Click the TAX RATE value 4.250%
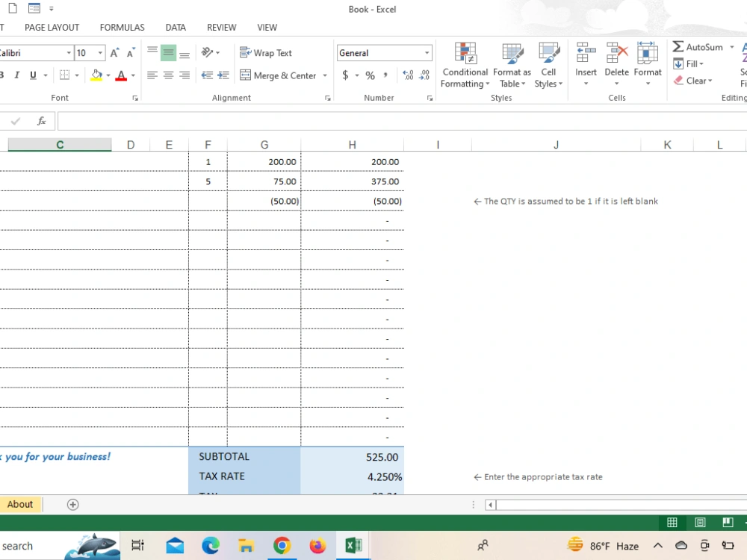 [385, 476]
